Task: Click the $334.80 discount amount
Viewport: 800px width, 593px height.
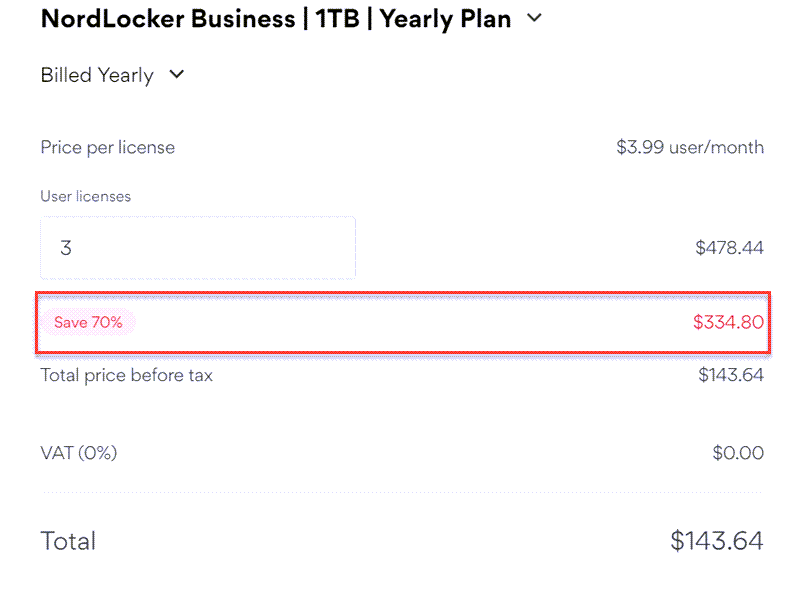Action: click(x=729, y=322)
